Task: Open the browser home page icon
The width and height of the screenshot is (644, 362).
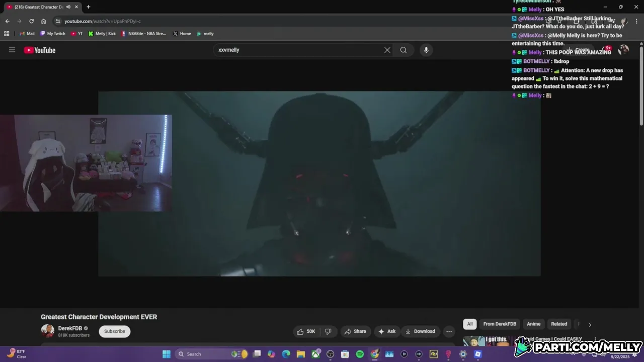Action: pos(43,21)
